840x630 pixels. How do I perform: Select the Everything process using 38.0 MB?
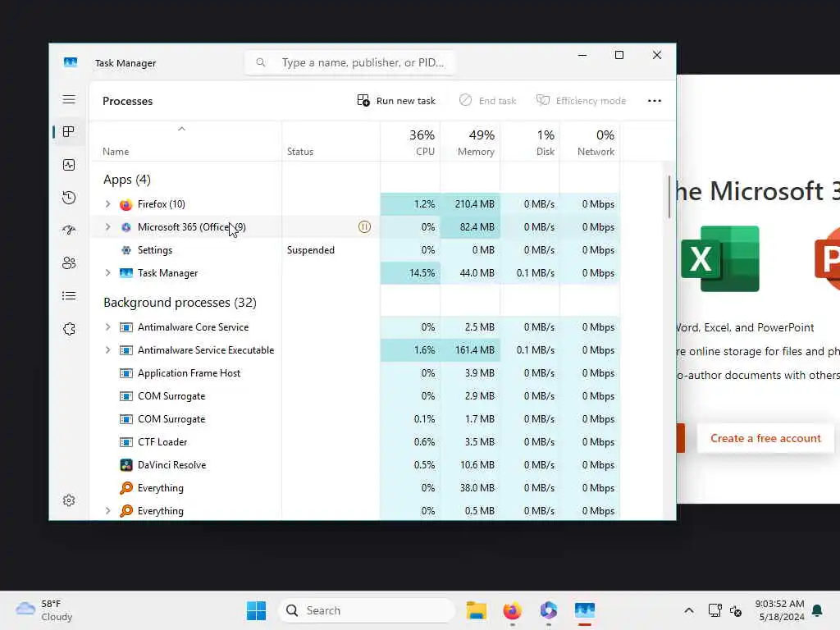coord(355,488)
